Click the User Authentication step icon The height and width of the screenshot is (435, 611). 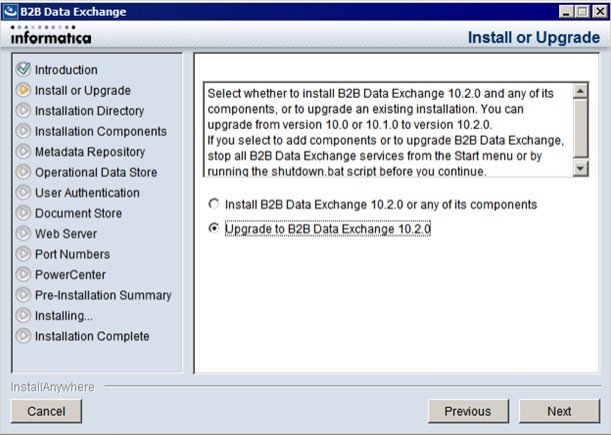(23, 193)
